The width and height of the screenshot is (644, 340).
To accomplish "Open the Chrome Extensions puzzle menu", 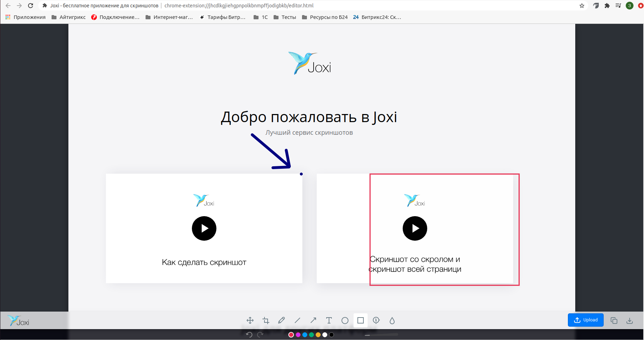I will coord(607,6).
